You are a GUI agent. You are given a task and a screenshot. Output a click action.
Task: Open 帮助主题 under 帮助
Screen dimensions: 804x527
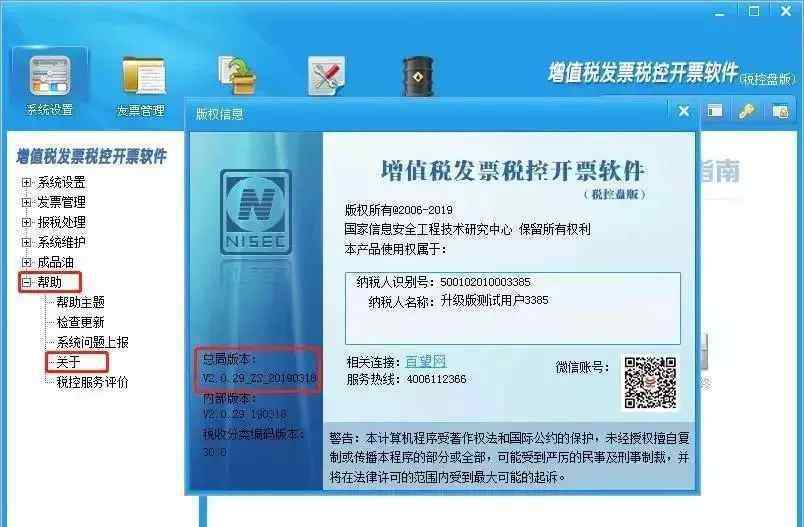coord(81,302)
